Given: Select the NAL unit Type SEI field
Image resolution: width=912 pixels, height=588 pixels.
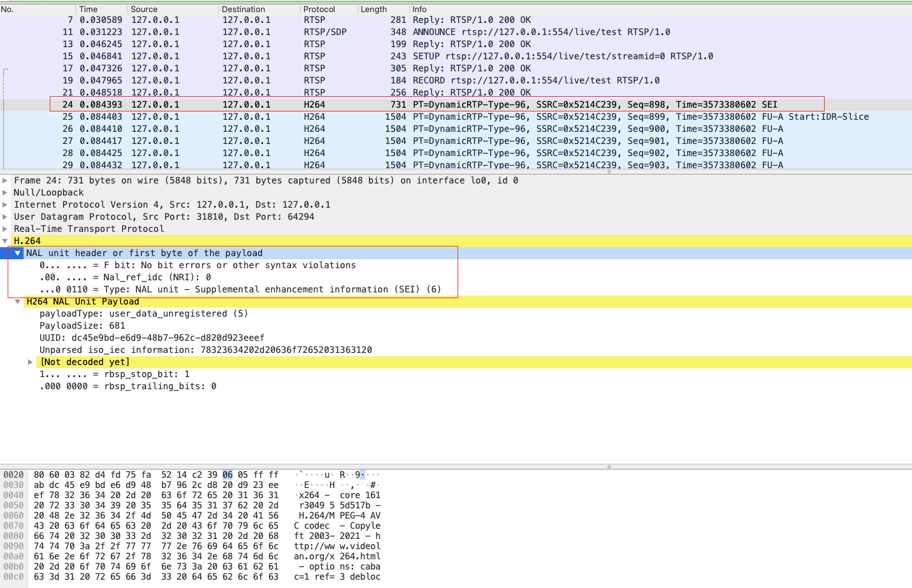Looking at the screenshot, I should point(240,289).
